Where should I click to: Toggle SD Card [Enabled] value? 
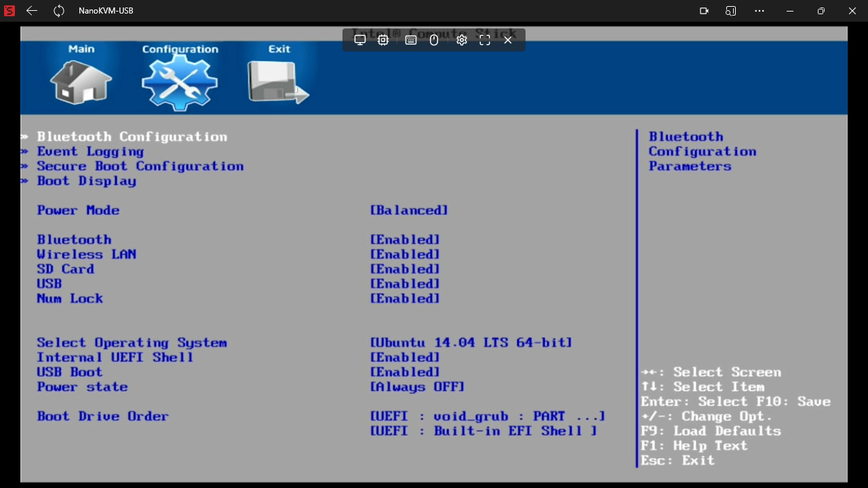tap(405, 269)
